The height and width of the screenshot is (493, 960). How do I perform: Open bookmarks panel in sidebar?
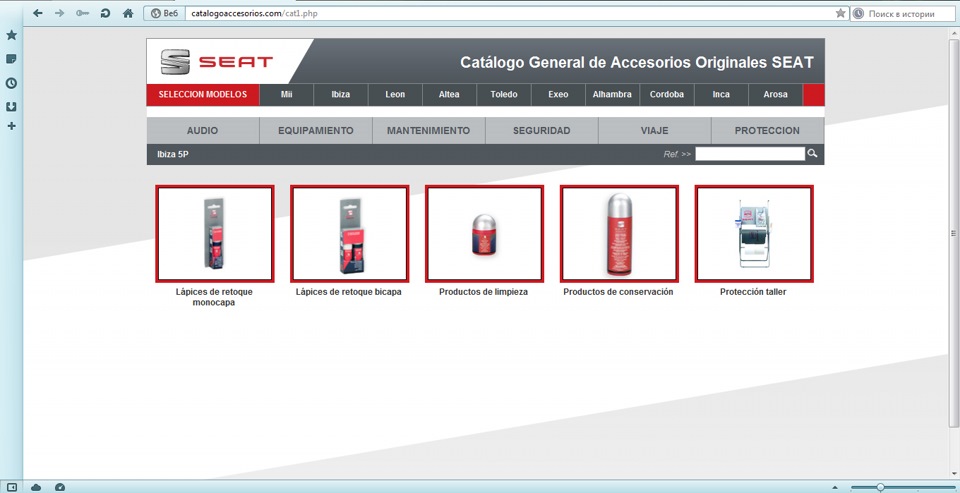point(11,36)
